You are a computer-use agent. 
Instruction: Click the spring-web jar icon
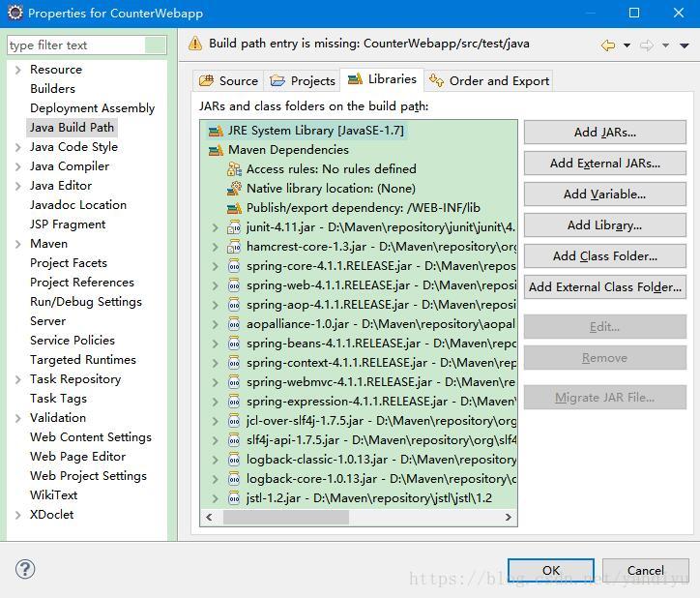pyautogui.click(x=234, y=285)
